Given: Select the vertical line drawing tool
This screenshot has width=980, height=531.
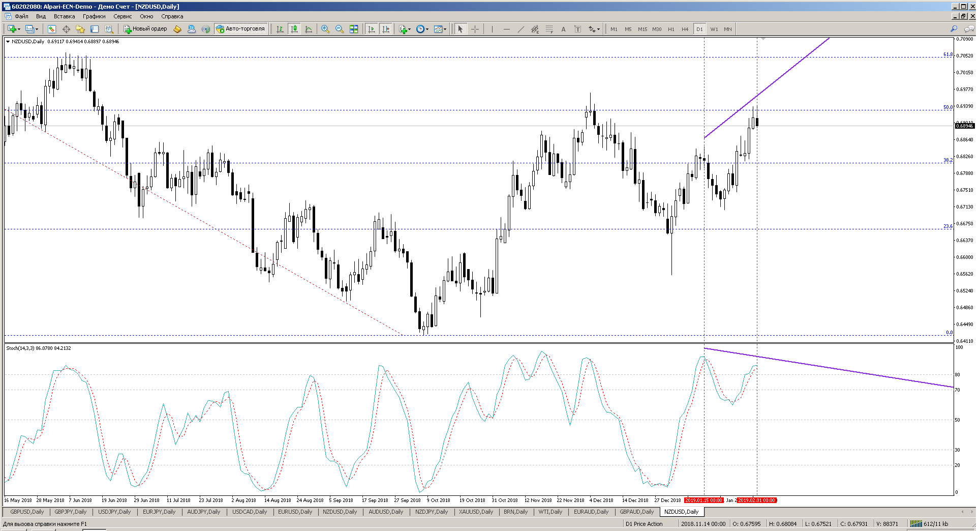Looking at the screenshot, I should pyautogui.click(x=492, y=29).
